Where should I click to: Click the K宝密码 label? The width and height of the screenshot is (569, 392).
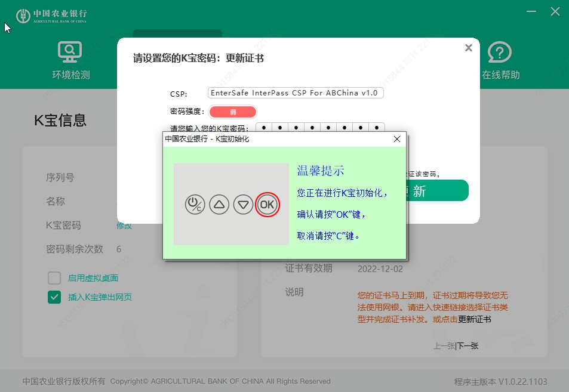tap(63, 226)
